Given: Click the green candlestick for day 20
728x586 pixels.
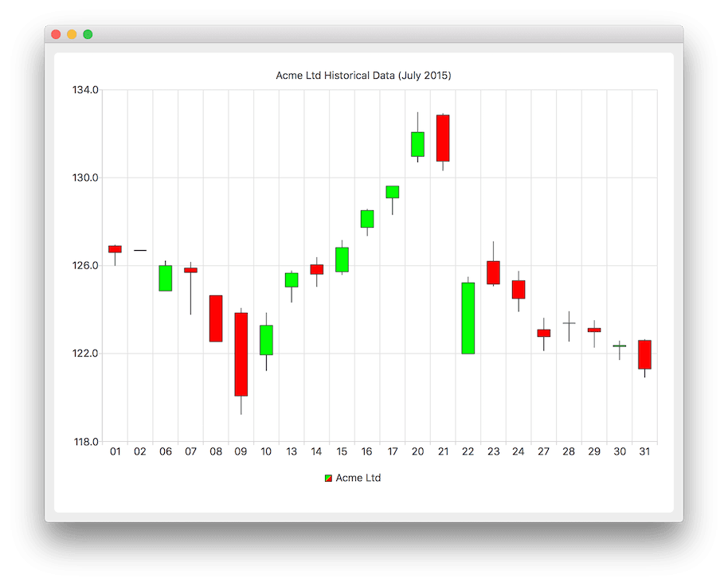Looking at the screenshot, I should point(417,144).
